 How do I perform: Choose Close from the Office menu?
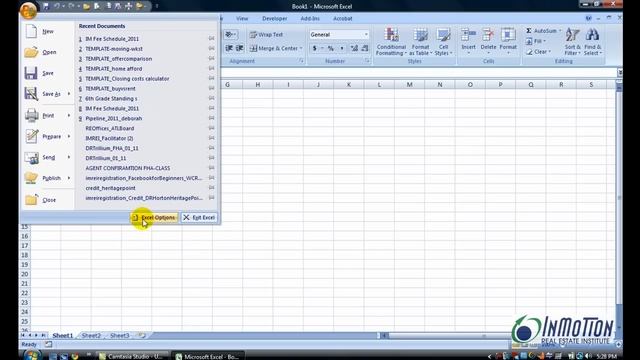tap(47, 200)
